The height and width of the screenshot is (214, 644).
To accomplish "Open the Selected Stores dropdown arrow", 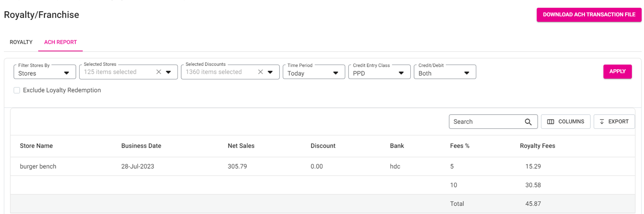I will [168, 72].
